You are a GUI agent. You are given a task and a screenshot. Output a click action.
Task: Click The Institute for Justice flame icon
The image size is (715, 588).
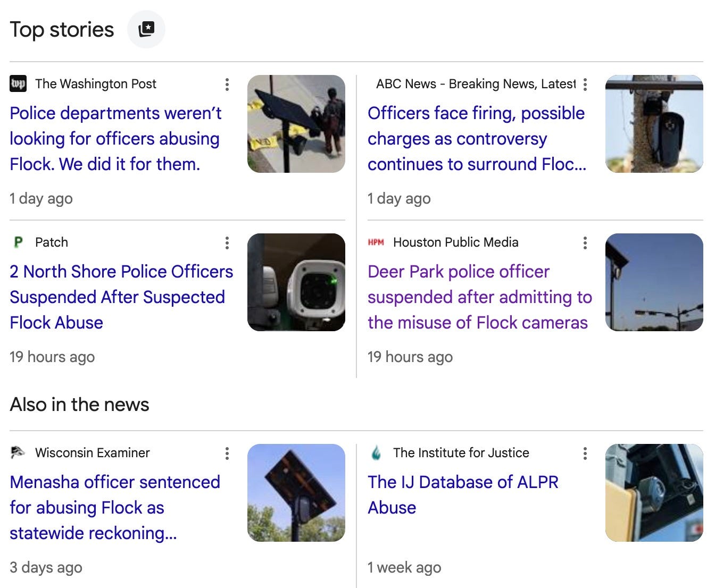tap(376, 453)
